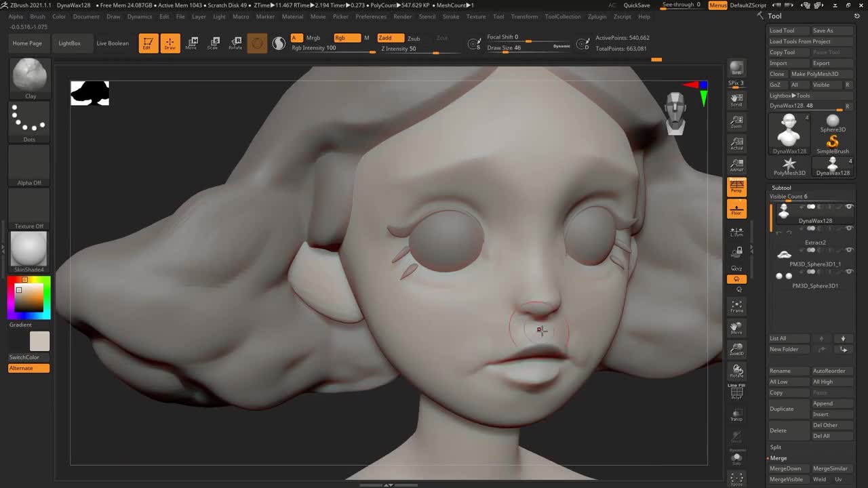Click the camera head orientation widget

[x=675, y=114]
